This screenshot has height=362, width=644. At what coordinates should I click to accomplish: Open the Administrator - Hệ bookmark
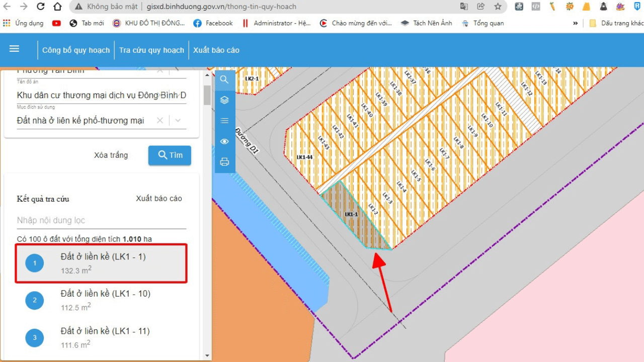point(276,23)
